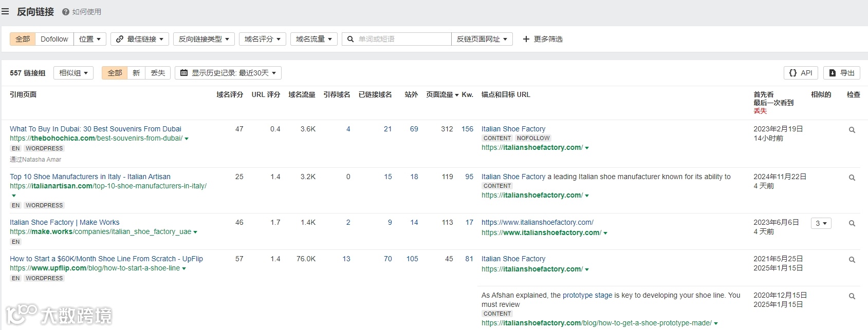Viewport: 868px width, 330px height.
Task: Click the 通过Natasha Amar author text
Action: tap(35, 160)
